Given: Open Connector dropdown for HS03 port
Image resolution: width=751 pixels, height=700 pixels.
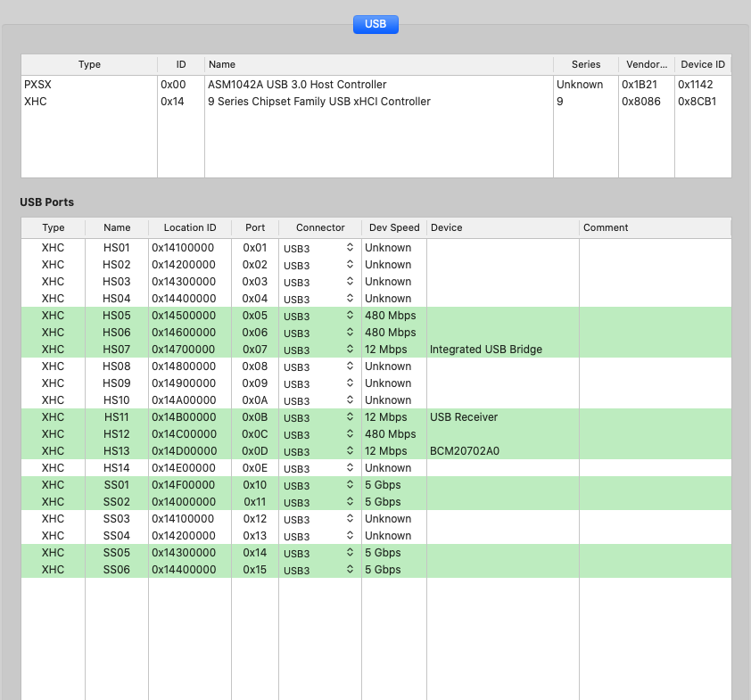Looking at the screenshot, I should (x=319, y=282).
